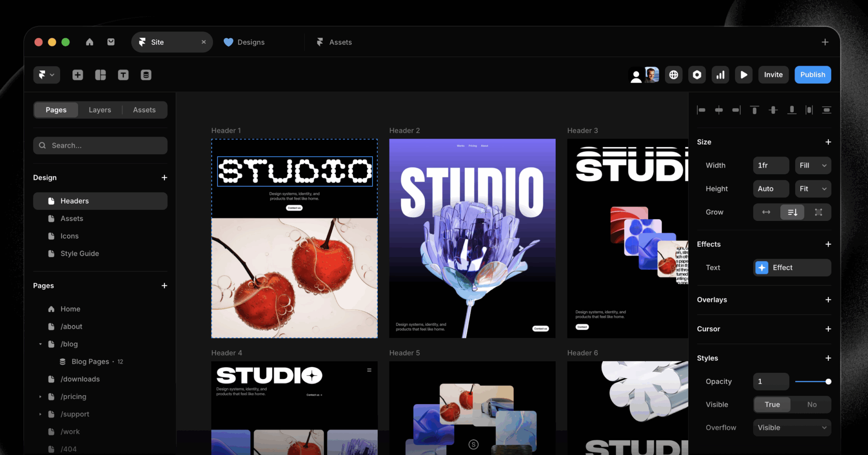
Task: Open the Width Fill dropdown
Action: pyautogui.click(x=812, y=165)
